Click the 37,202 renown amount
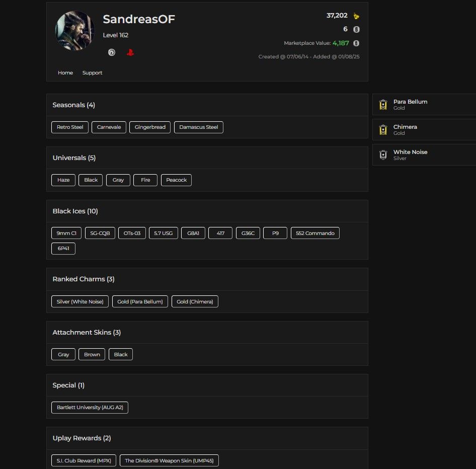476x469 pixels. click(337, 16)
